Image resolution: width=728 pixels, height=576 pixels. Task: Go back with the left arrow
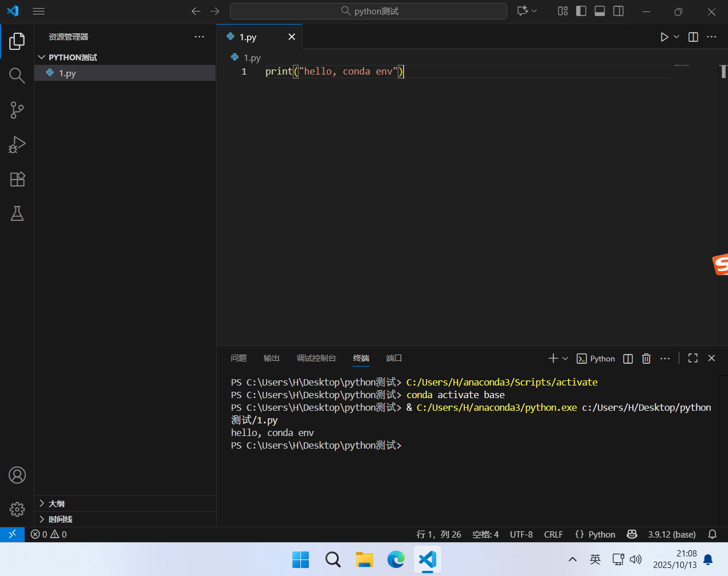pos(196,11)
